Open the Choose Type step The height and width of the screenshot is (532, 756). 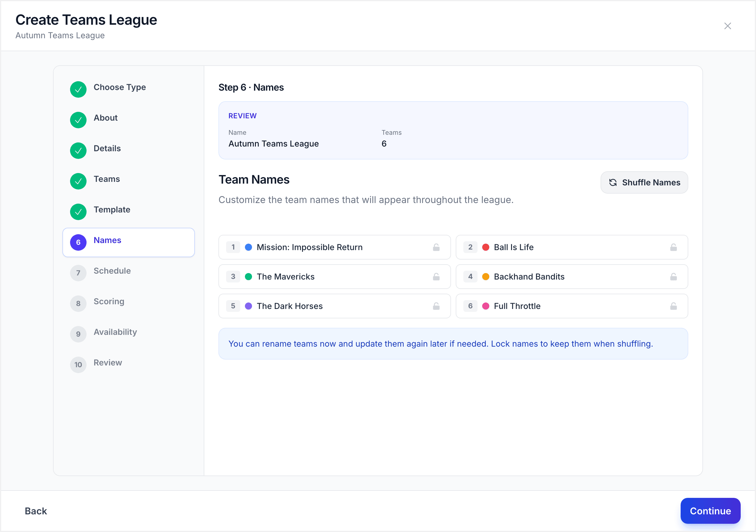128,89
